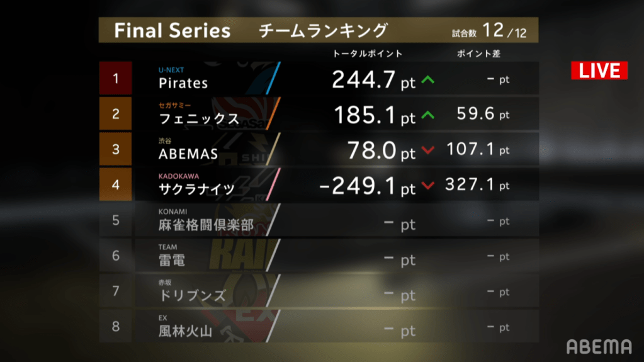Image resolution: width=644 pixels, height=362 pixels.
Task: Click the 試合数 12/12 counter
Action: tap(489, 31)
